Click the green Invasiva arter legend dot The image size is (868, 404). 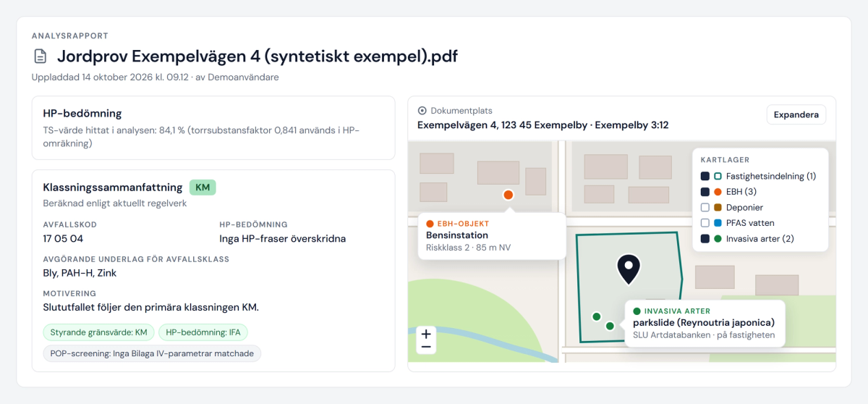718,239
